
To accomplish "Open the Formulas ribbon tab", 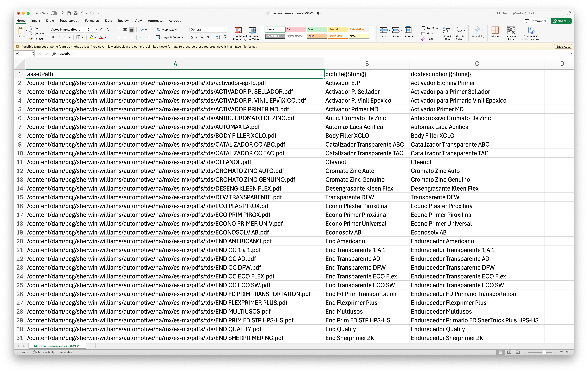I will point(92,21).
